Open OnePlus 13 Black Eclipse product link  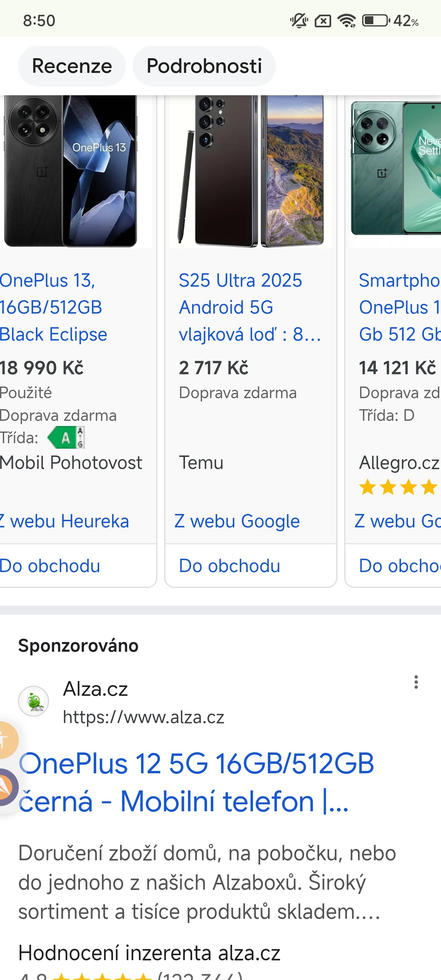point(53,307)
